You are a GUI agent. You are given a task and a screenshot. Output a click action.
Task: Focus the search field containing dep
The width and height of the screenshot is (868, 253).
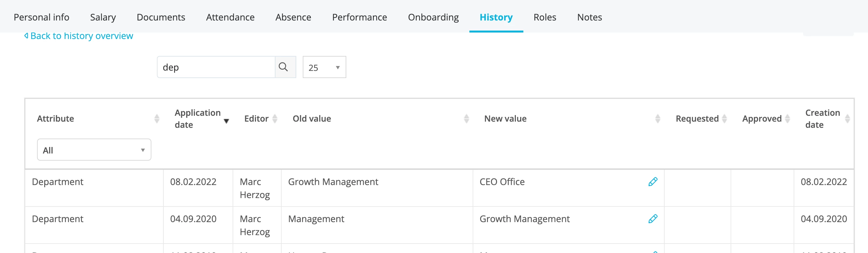216,67
